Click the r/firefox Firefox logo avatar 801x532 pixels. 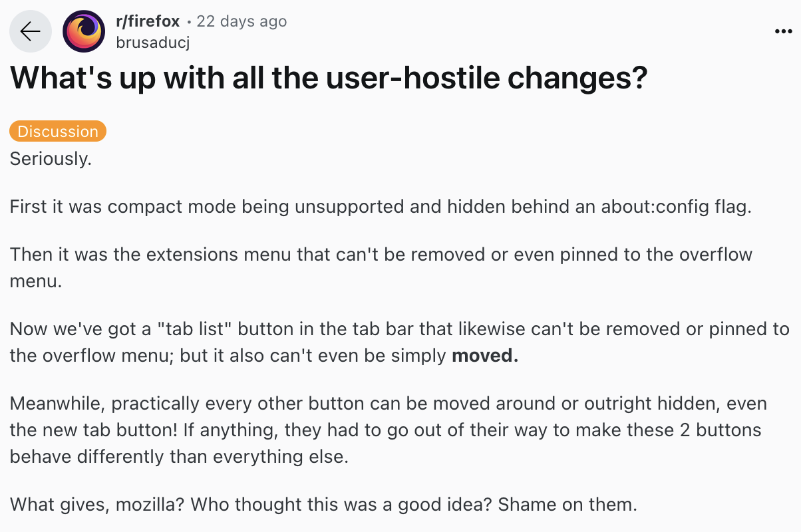pos(83,31)
